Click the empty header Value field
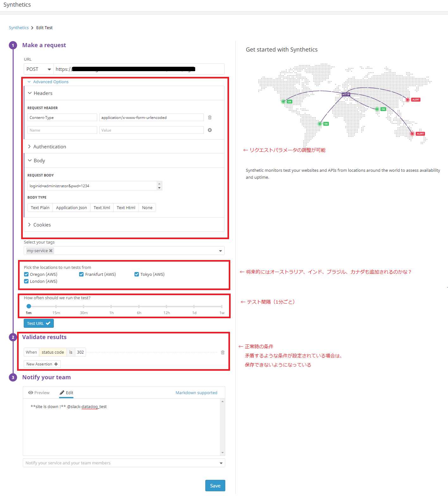The image size is (448, 496). coord(152,130)
